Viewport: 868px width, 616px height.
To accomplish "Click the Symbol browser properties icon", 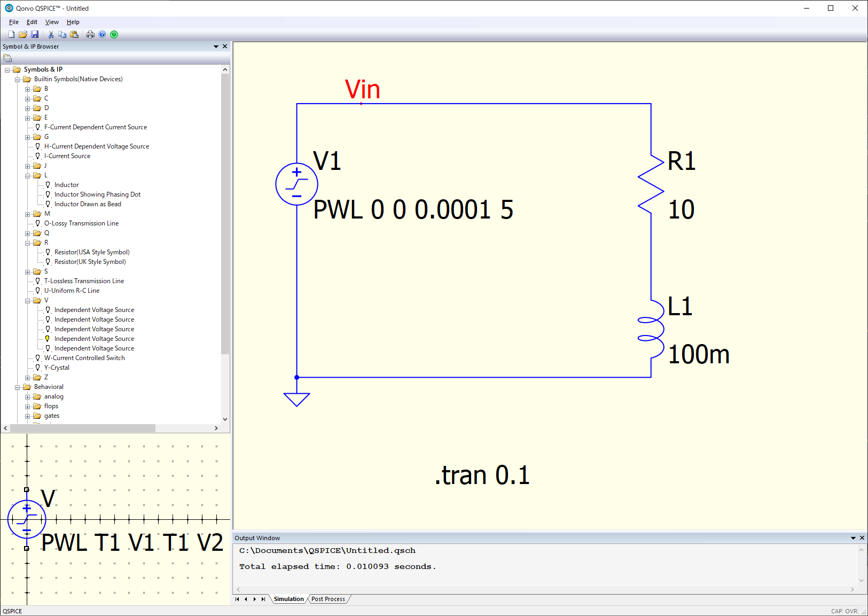I will pos(7,58).
